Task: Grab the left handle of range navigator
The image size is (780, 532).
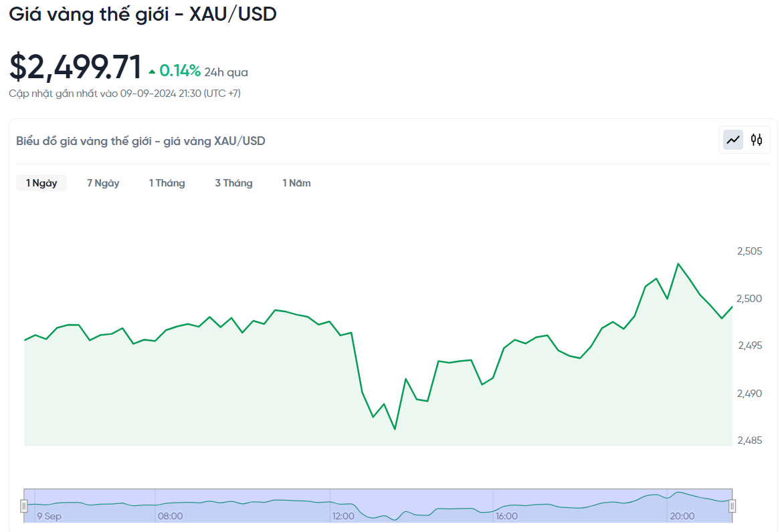Action: pyautogui.click(x=24, y=505)
